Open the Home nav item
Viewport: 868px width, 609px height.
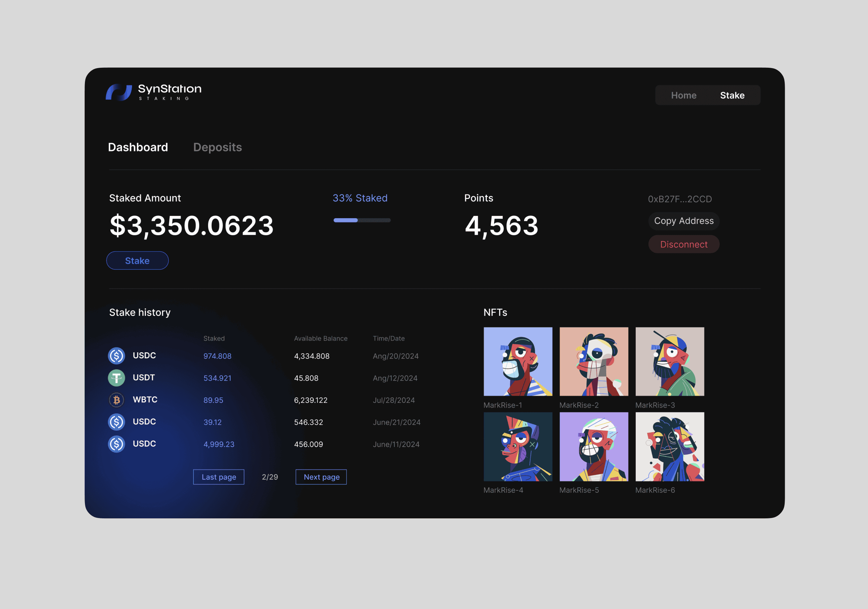coord(684,95)
